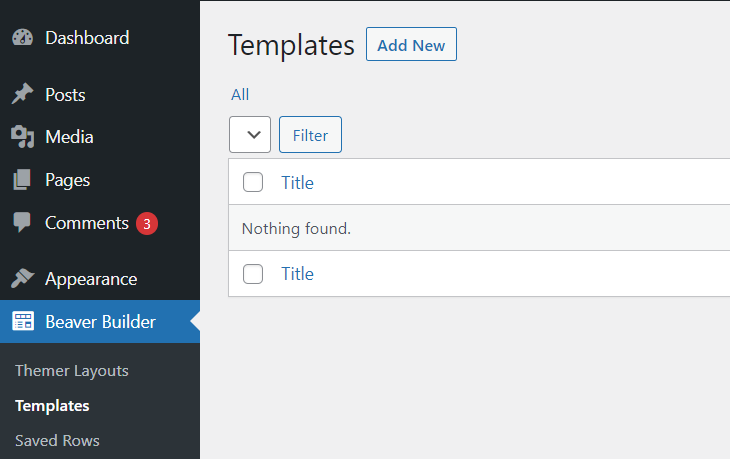The height and width of the screenshot is (459, 730).
Task: Click the red comments count badge
Action: tap(147, 223)
